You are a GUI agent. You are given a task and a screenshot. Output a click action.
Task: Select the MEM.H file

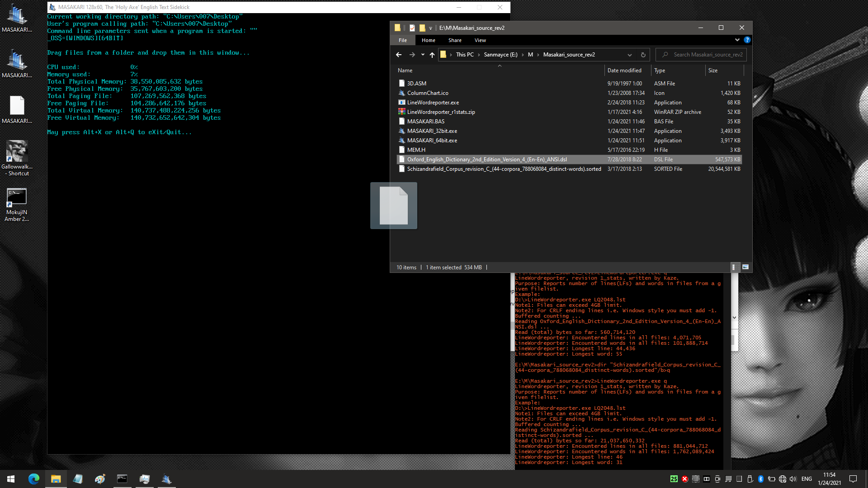tap(569, 150)
